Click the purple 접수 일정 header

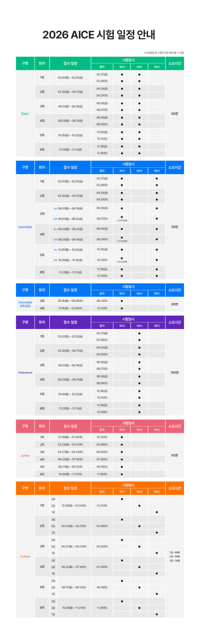(70, 322)
